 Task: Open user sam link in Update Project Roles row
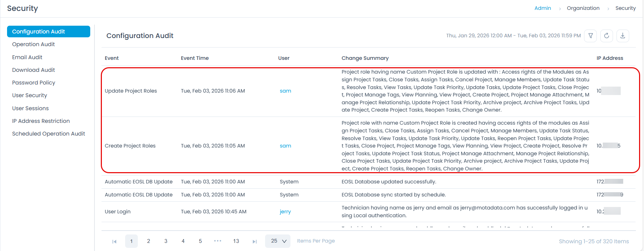(x=285, y=91)
